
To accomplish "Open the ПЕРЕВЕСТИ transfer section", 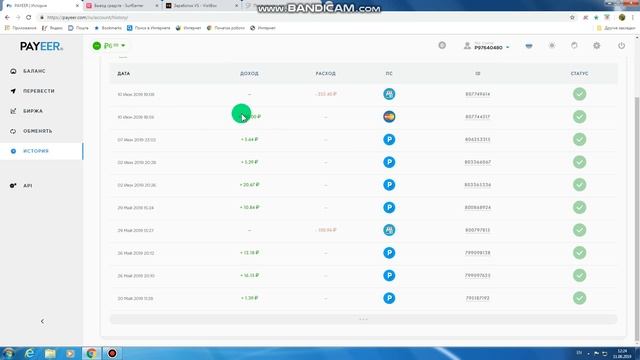I will (38, 91).
